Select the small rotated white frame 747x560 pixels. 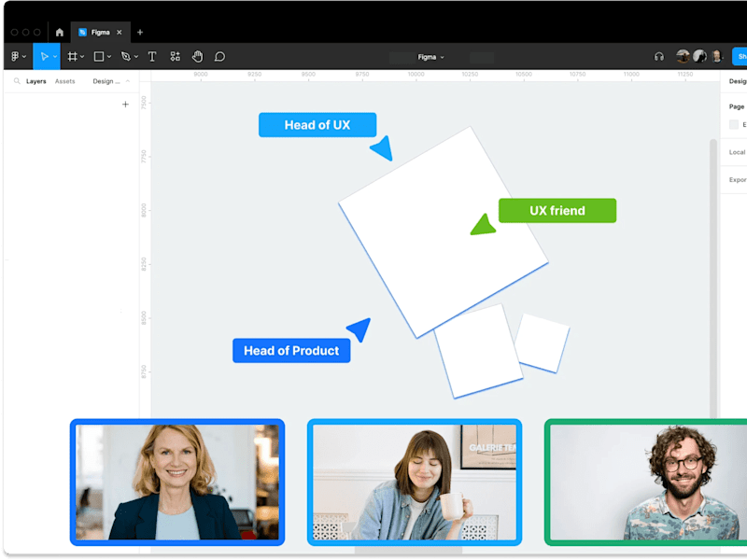[543, 343]
